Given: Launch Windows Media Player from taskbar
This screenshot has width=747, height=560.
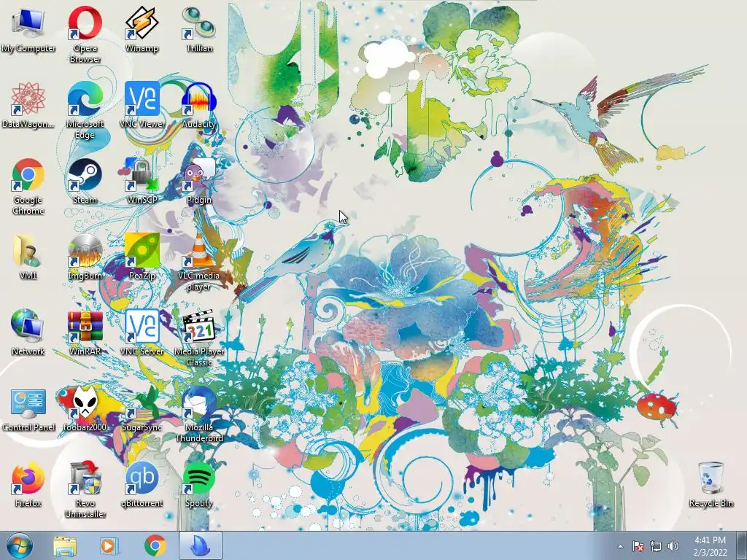Looking at the screenshot, I should (109, 546).
